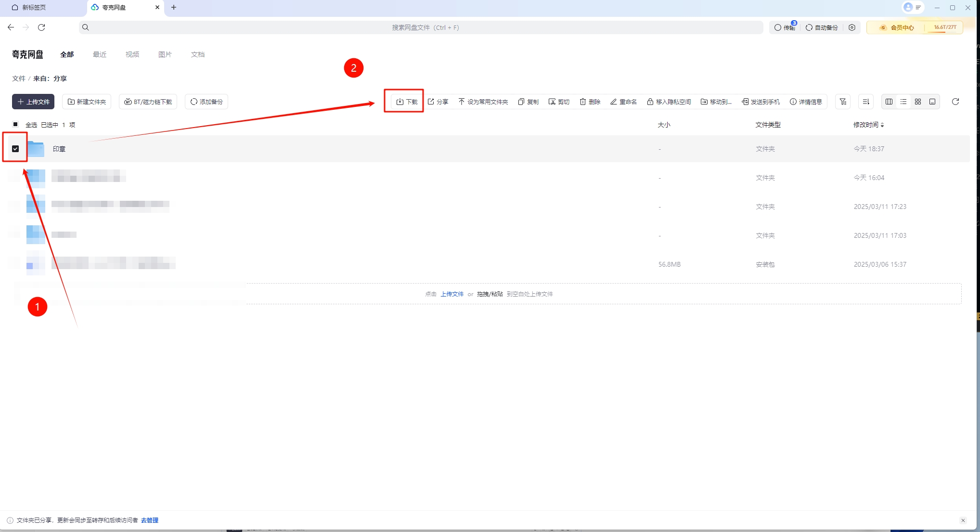Viewport: 980px width, 532px height.
Task: Click the 去管理 link
Action: (150, 520)
